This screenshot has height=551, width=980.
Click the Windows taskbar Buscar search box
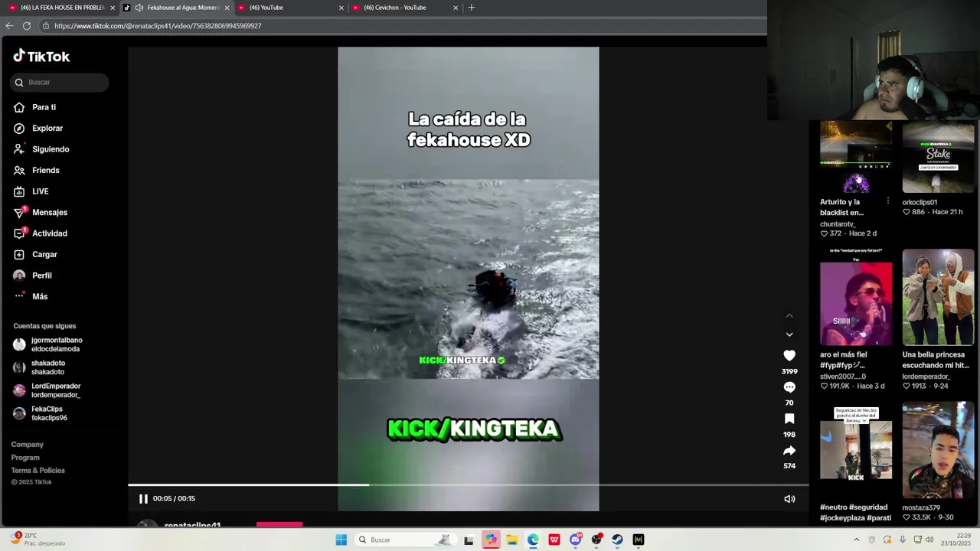click(x=404, y=540)
